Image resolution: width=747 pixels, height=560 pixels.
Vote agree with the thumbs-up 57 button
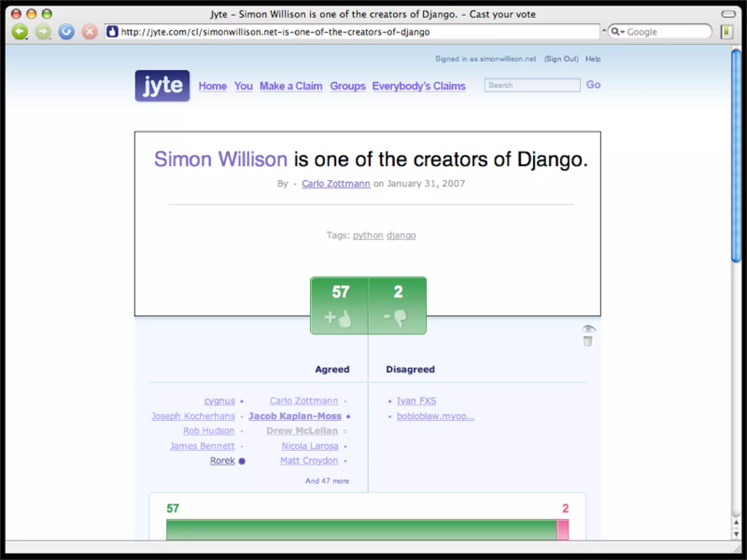coord(339,306)
